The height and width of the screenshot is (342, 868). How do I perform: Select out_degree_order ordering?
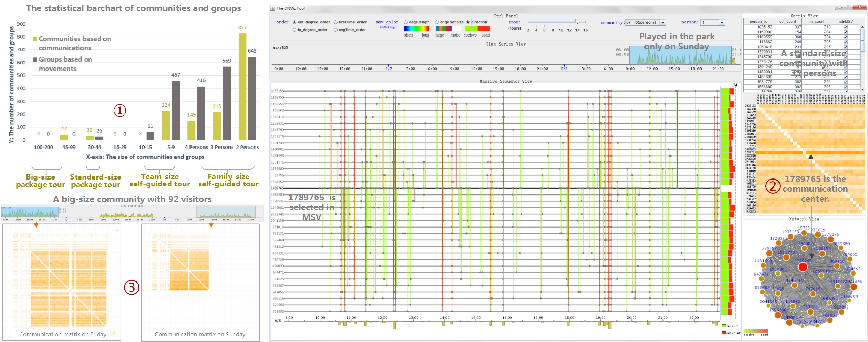(295, 22)
